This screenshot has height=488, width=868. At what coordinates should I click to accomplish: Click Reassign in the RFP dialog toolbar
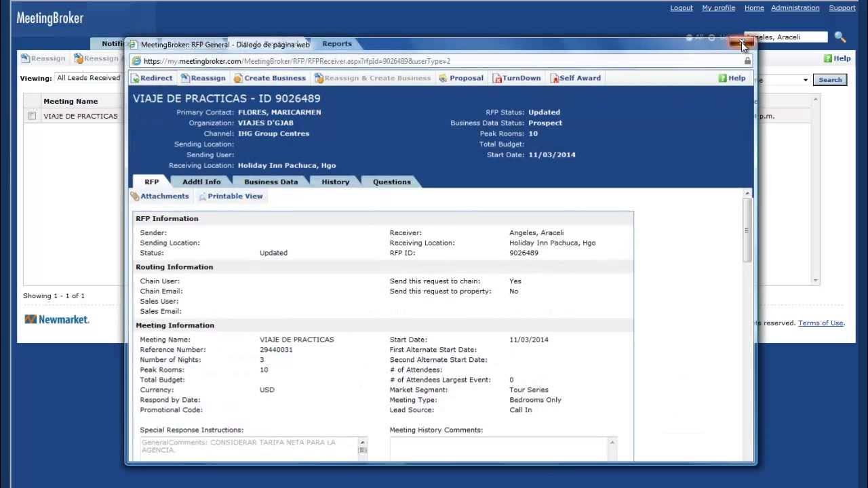(x=203, y=78)
